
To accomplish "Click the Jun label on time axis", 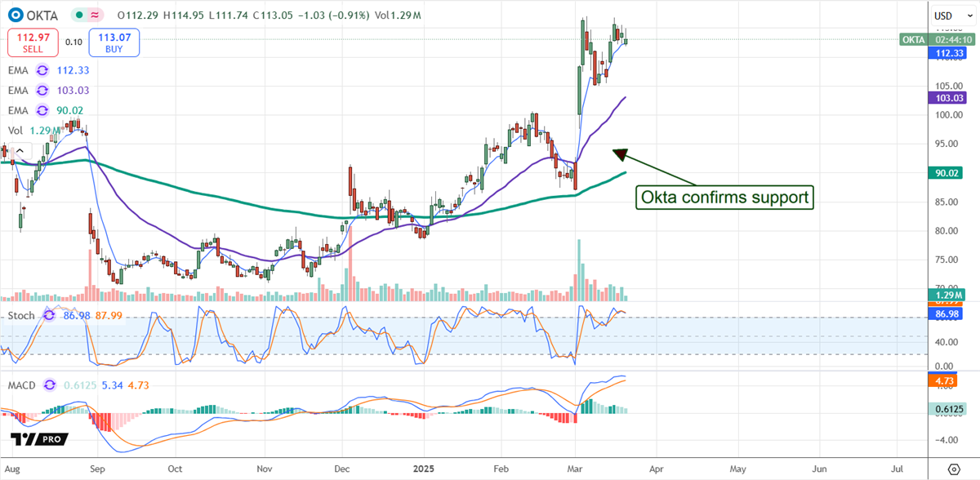I will click(x=819, y=469).
